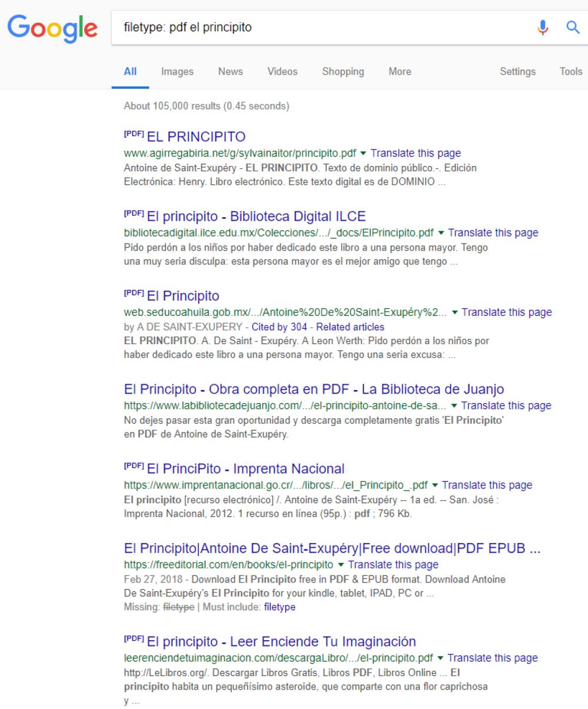Translate the Imprenta Nacional page
This screenshot has width=588, height=709.
point(487,485)
